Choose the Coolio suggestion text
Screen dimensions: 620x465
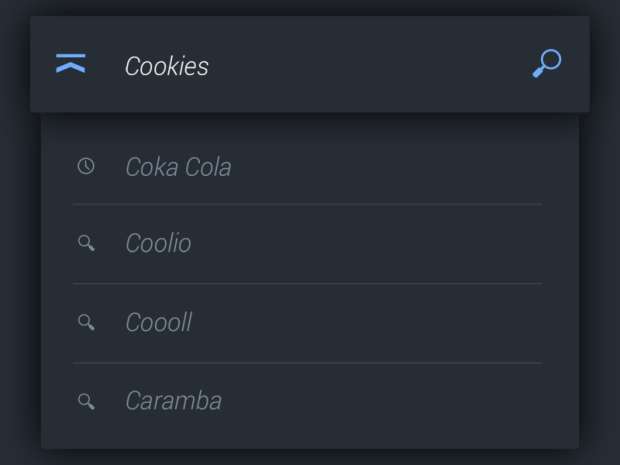(x=158, y=244)
